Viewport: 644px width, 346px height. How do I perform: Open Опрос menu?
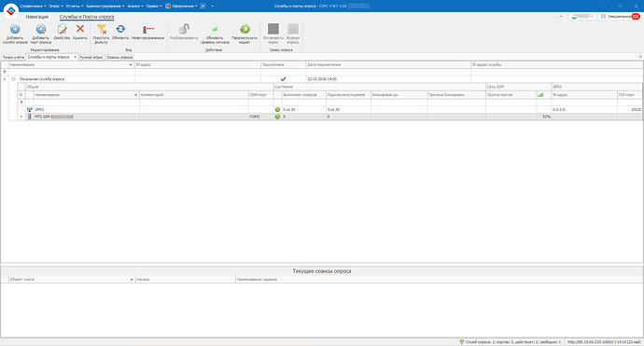56,6
